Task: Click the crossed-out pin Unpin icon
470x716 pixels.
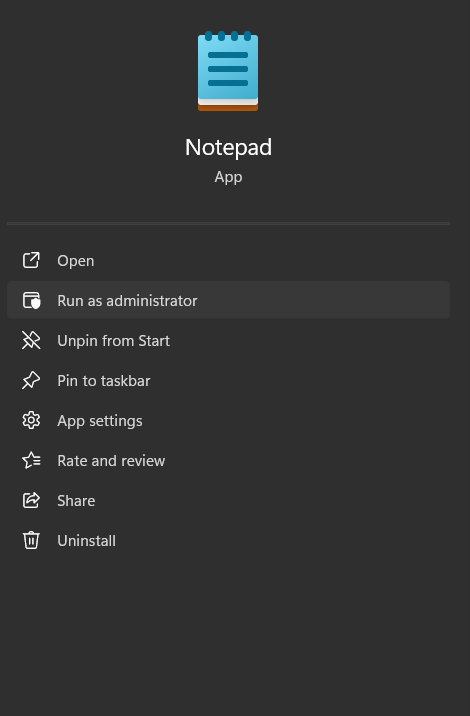Action: point(31,340)
